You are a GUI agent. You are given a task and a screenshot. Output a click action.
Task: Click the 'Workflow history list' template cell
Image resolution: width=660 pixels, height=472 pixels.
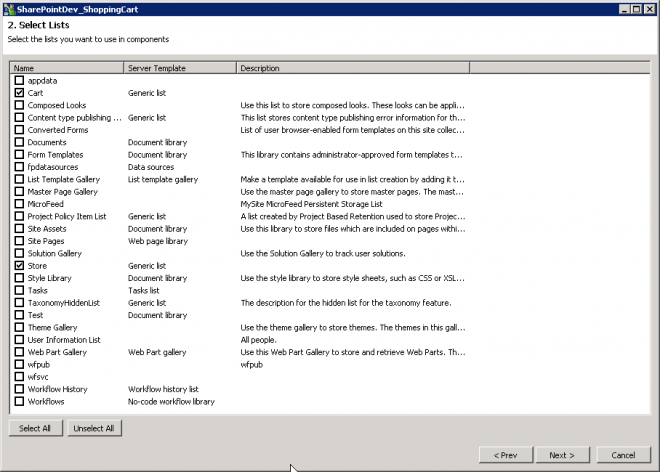pyautogui.click(x=163, y=389)
